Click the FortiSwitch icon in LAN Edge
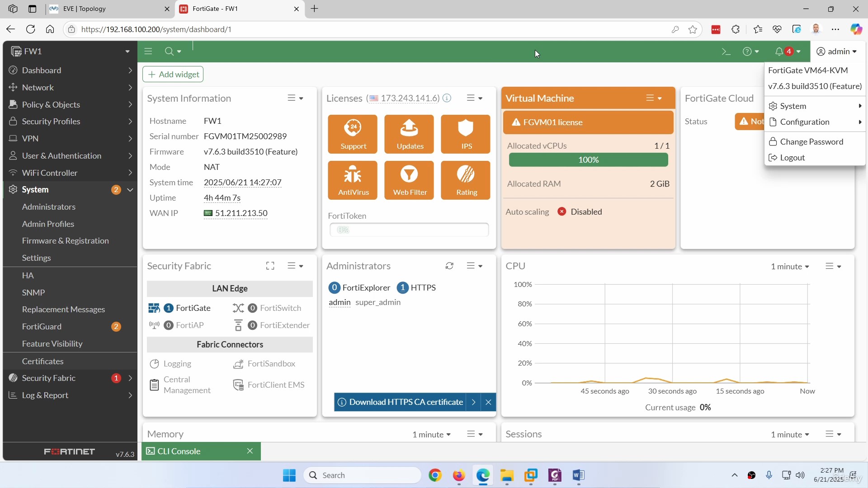 point(238,308)
